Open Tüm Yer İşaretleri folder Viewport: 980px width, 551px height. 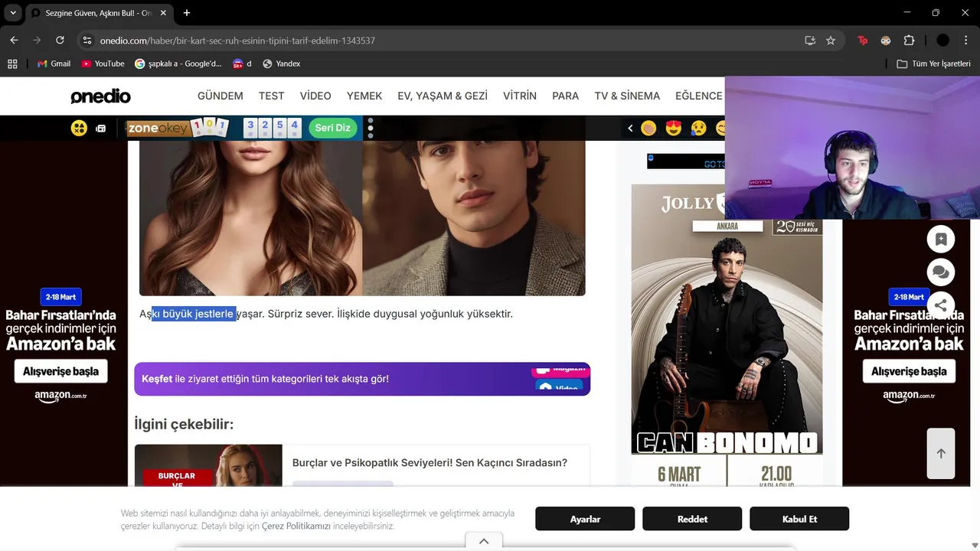point(933,64)
